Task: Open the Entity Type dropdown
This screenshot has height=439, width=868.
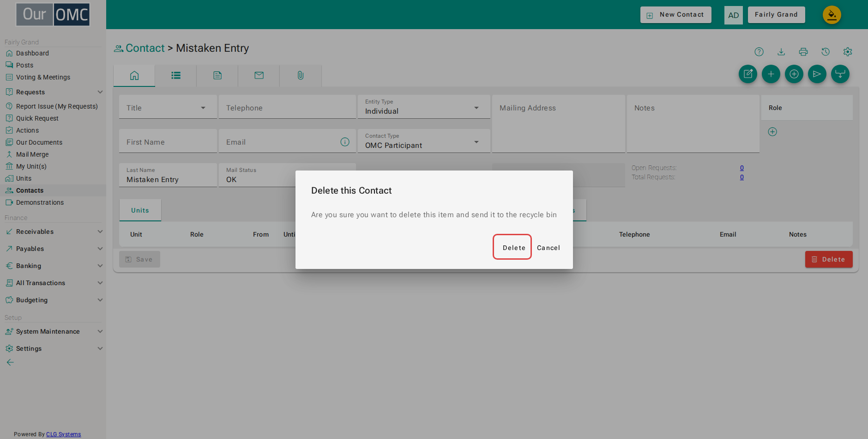Action: pyautogui.click(x=424, y=107)
